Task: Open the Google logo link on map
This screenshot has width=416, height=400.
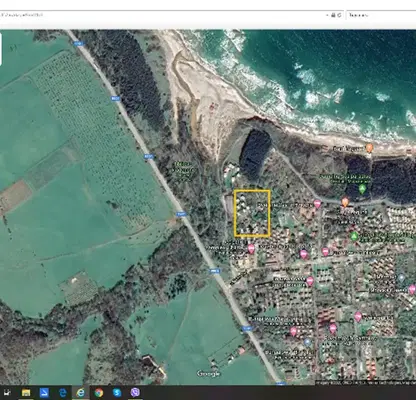Action: coord(209,373)
